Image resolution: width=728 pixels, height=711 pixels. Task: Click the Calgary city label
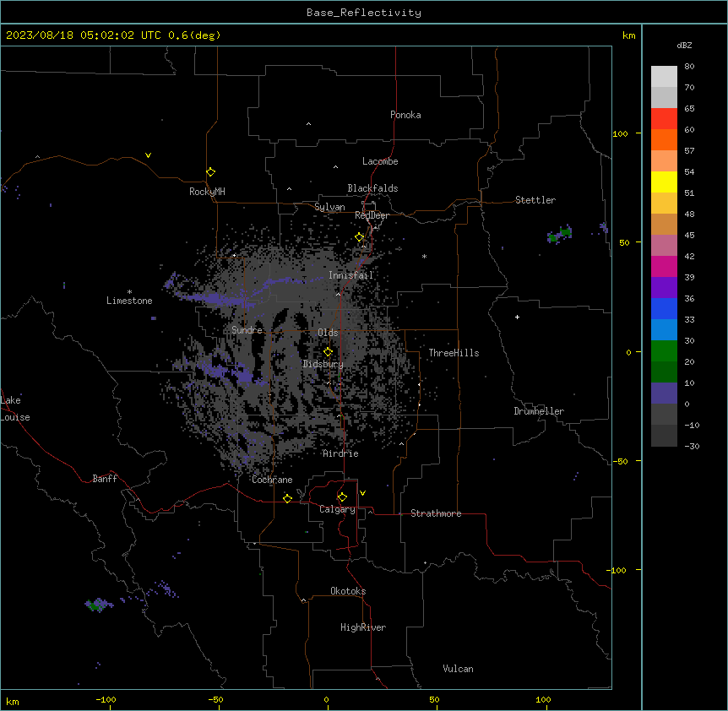337,509
